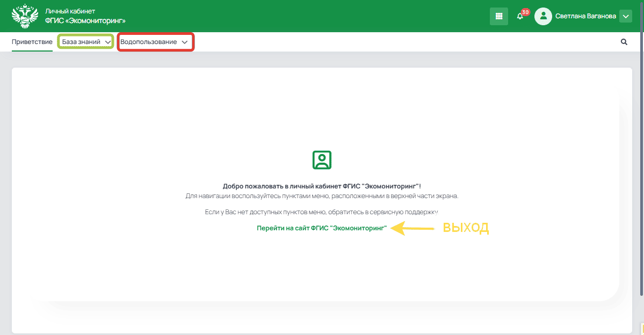Switch to the Приветствие tab
The width and height of the screenshot is (644, 335).
32,42
